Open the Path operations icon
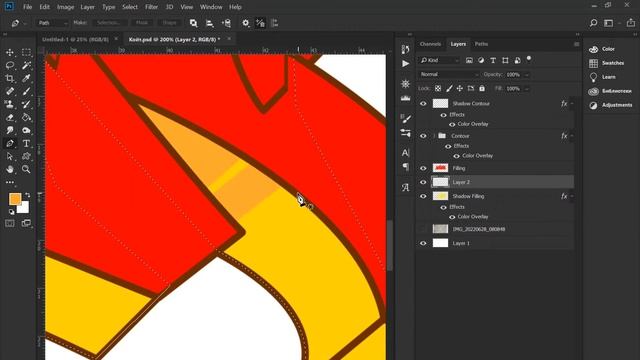Image resolution: width=640 pixels, height=360 pixels. (193, 23)
